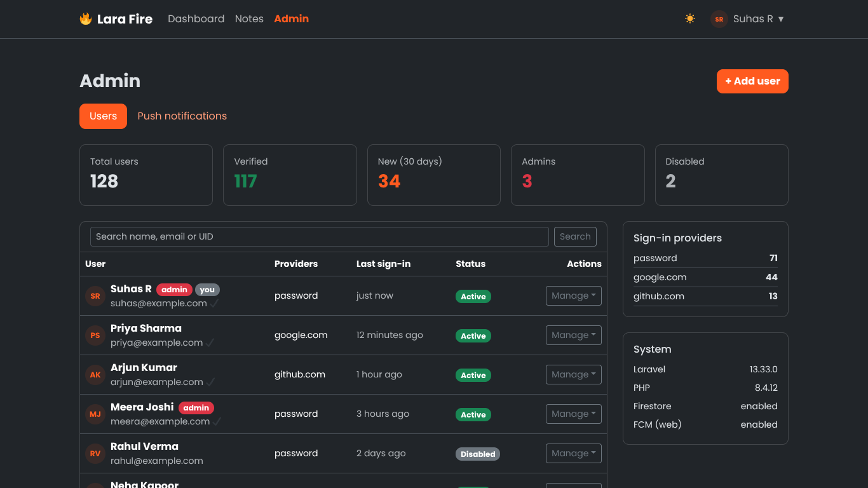Select Admin in navigation bar
The height and width of the screenshot is (488, 868).
click(x=291, y=19)
